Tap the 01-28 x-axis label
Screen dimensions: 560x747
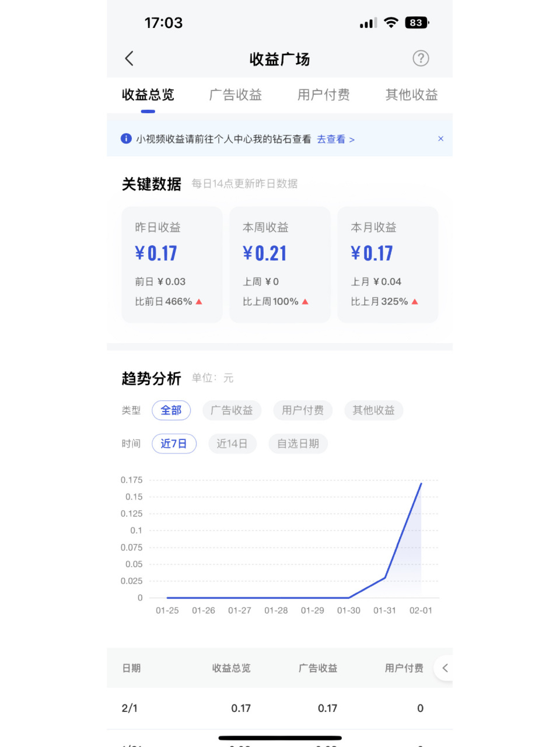276,610
